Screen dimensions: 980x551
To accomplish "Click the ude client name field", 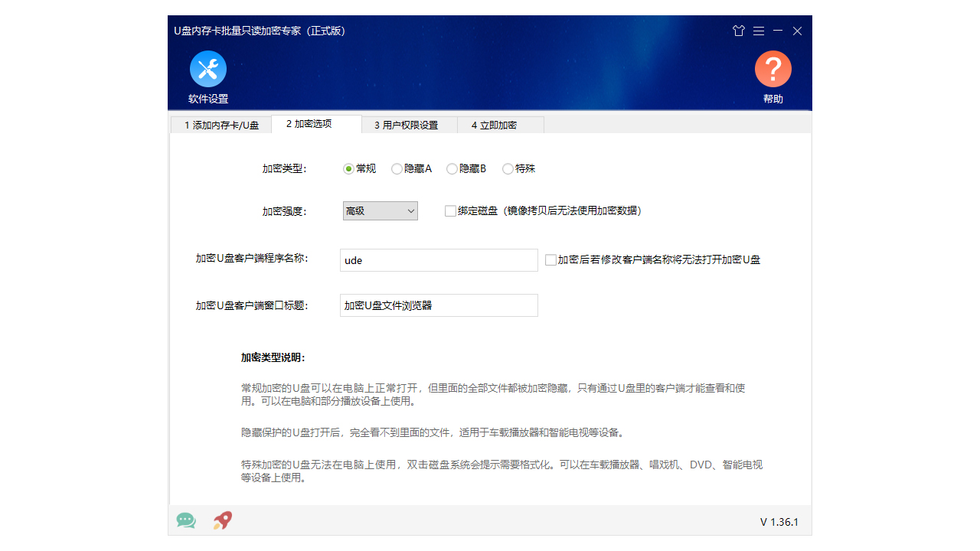I will tap(439, 259).
